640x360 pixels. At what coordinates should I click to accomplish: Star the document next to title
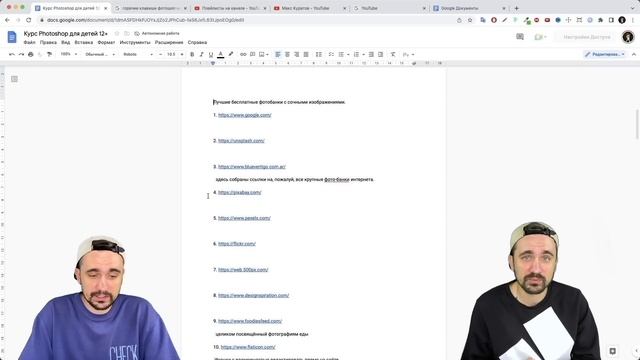(x=117, y=33)
